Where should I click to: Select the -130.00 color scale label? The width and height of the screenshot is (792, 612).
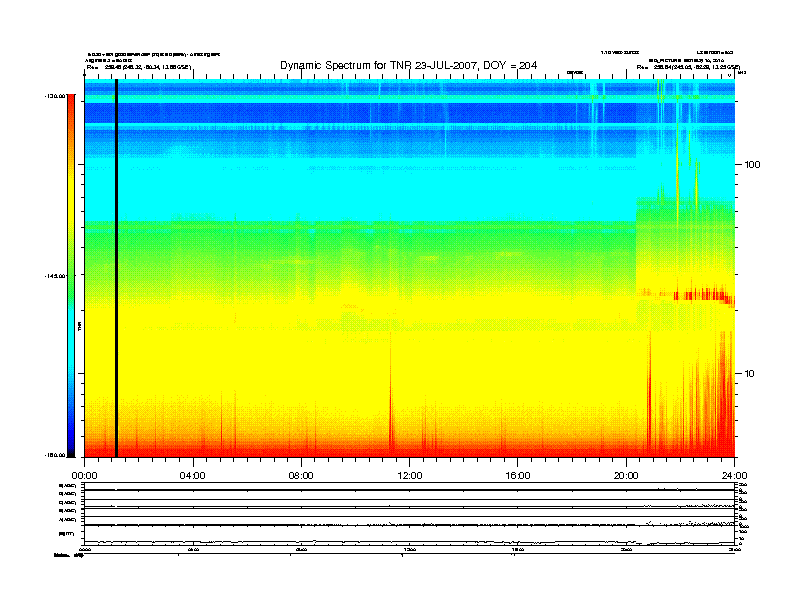pos(55,95)
